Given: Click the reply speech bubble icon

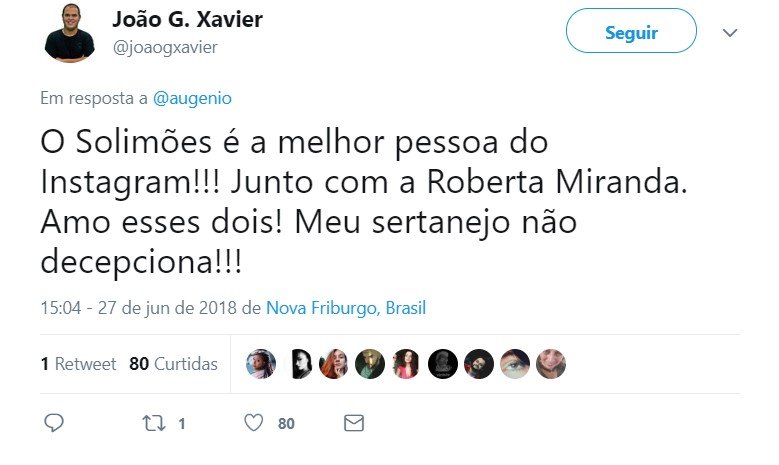Looking at the screenshot, I should tap(54, 423).
